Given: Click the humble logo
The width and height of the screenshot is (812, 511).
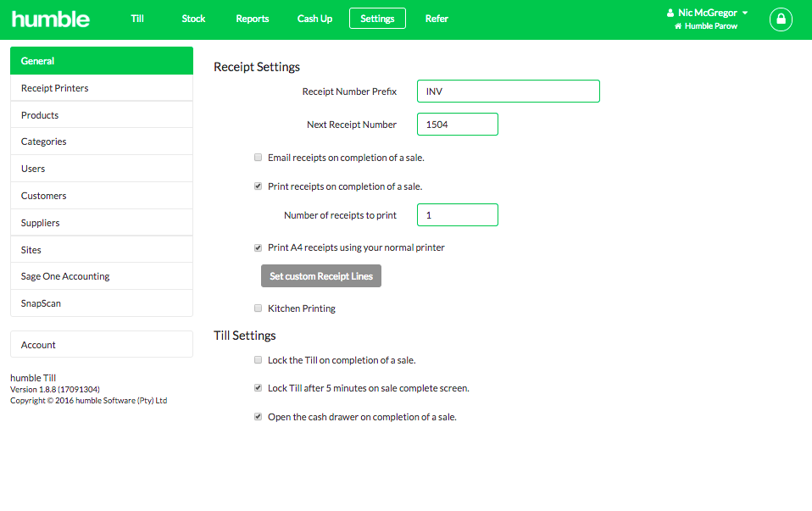Looking at the screenshot, I should pyautogui.click(x=50, y=19).
